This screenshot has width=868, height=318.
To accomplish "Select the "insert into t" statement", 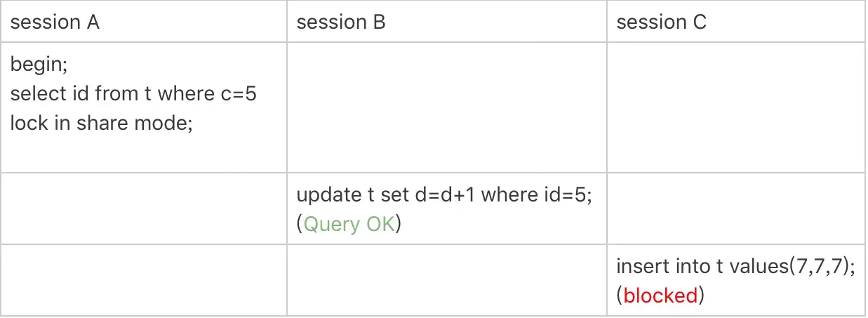I will pyautogui.click(x=735, y=267).
